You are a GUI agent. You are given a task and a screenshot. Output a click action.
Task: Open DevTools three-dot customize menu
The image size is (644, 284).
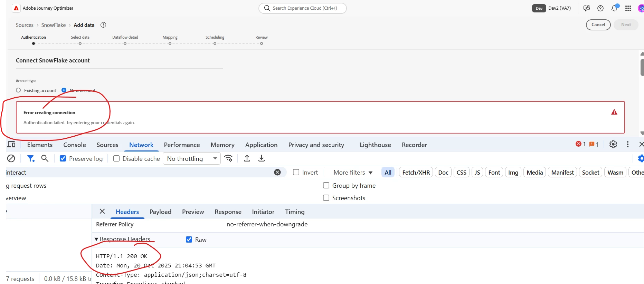pyautogui.click(x=628, y=144)
